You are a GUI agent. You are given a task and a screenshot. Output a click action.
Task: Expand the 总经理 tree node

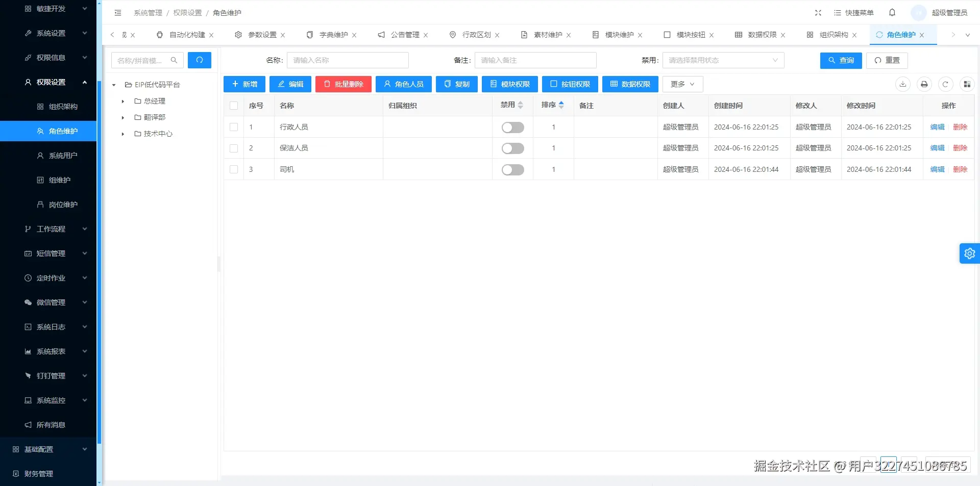123,101
